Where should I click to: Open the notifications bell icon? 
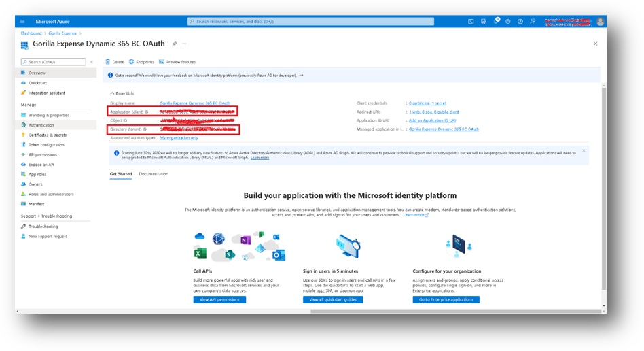pos(496,20)
